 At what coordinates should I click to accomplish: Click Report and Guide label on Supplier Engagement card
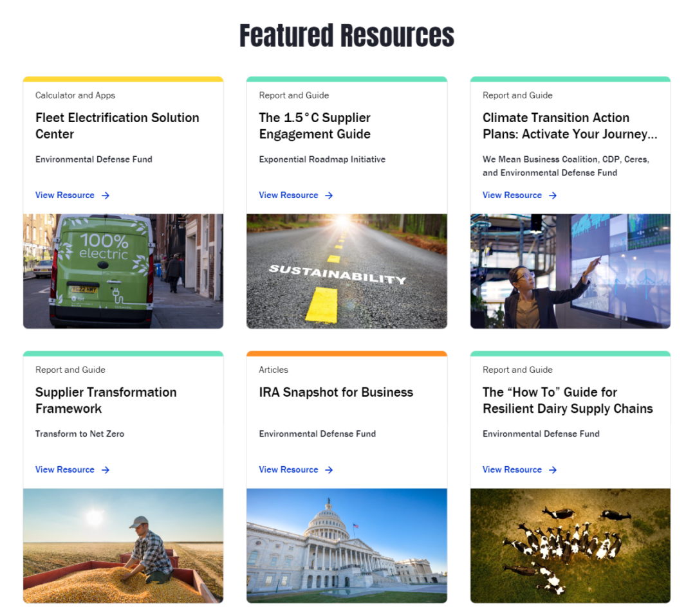coord(294,95)
